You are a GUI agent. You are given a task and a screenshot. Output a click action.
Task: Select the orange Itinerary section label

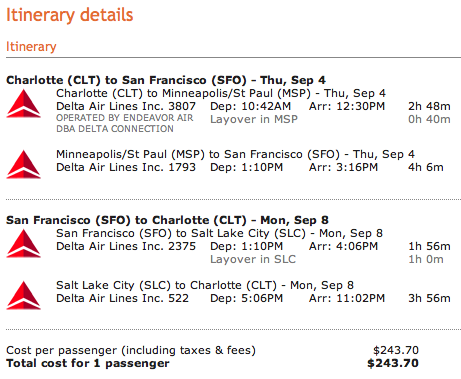coord(31,47)
